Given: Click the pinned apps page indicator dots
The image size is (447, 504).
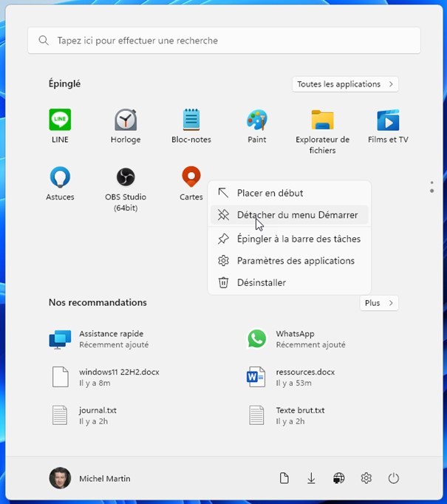Looking at the screenshot, I should 431,187.
